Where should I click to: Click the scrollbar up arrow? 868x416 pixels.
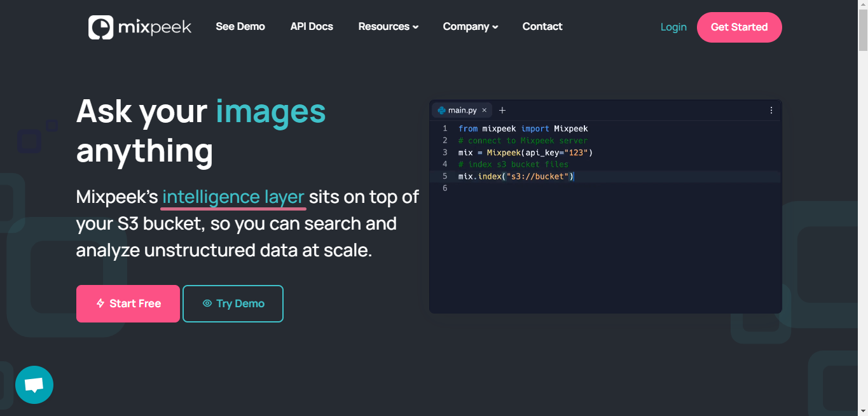(x=863, y=4)
